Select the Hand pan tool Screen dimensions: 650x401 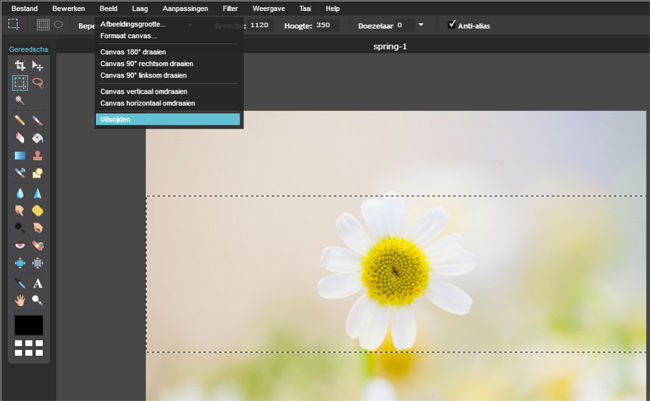19,300
